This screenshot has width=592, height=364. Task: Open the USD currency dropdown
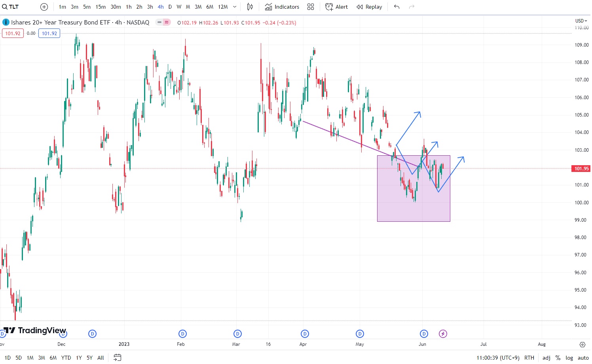(581, 21)
